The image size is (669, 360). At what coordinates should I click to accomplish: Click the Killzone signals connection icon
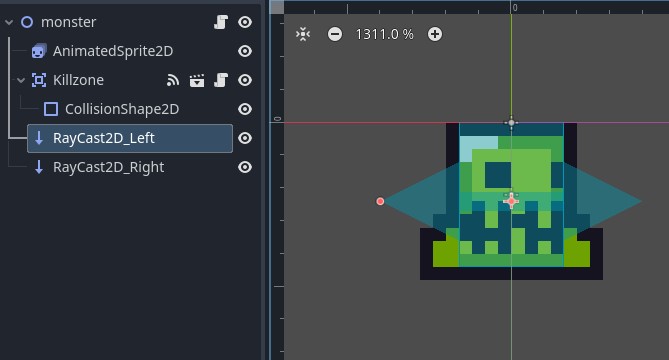[x=173, y=80]
